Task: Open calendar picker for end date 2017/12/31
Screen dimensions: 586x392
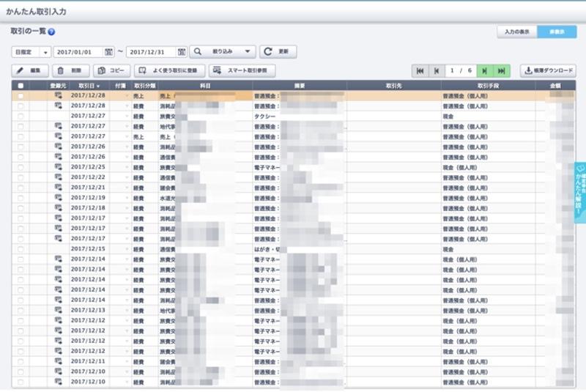Action: tap(182, 52)
